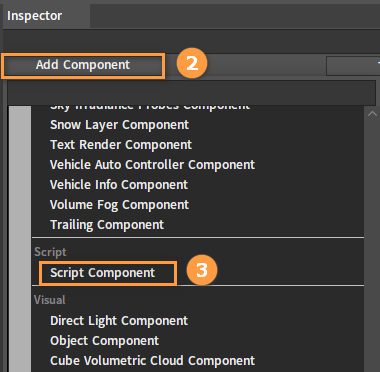
Task: Select Script Component from the list
Action: [x=102, y=273]
